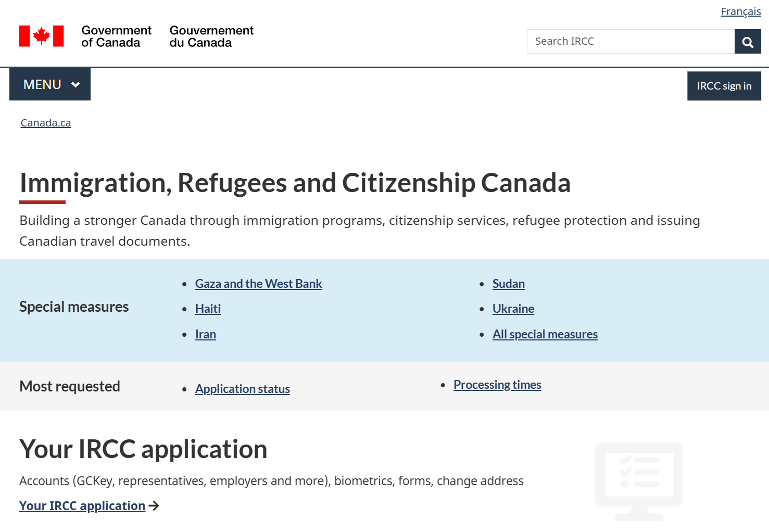Click the arrow next to Your IRCC application

click(154, 506)
